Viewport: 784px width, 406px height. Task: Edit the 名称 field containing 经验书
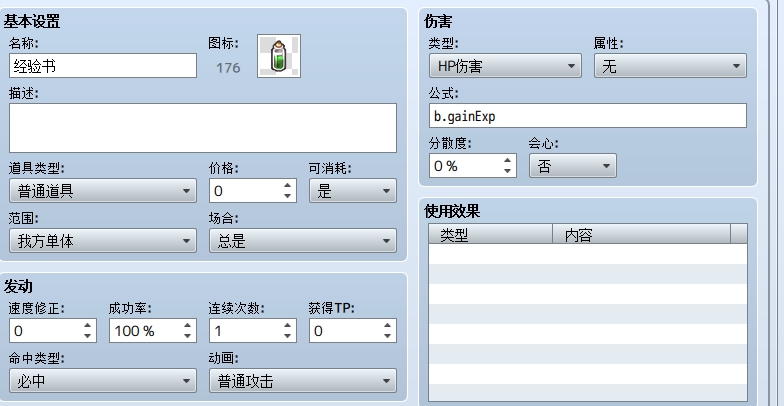[x=103, y=66]
